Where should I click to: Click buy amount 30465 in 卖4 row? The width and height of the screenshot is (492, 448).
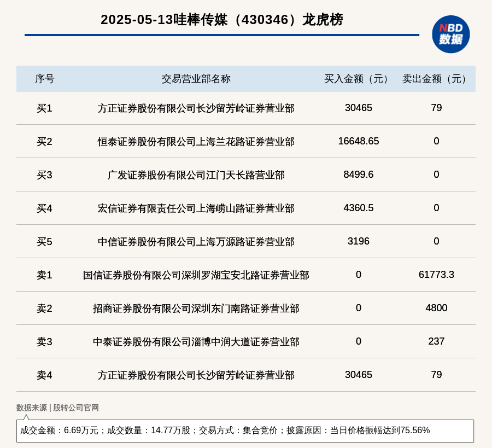point(358,375)
